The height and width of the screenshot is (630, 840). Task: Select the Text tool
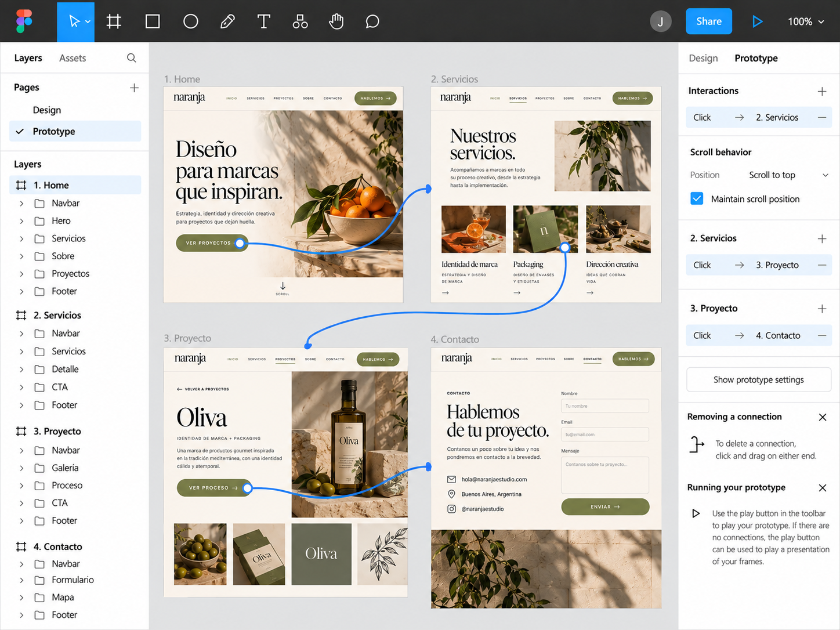click(263, 21)
